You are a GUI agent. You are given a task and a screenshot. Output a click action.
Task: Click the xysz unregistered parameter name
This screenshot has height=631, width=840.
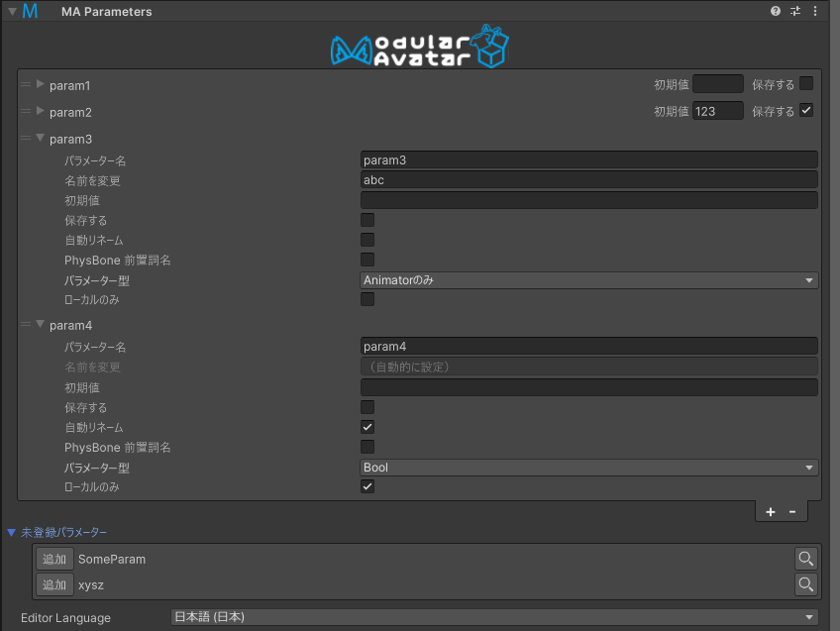tap(91, 584)
